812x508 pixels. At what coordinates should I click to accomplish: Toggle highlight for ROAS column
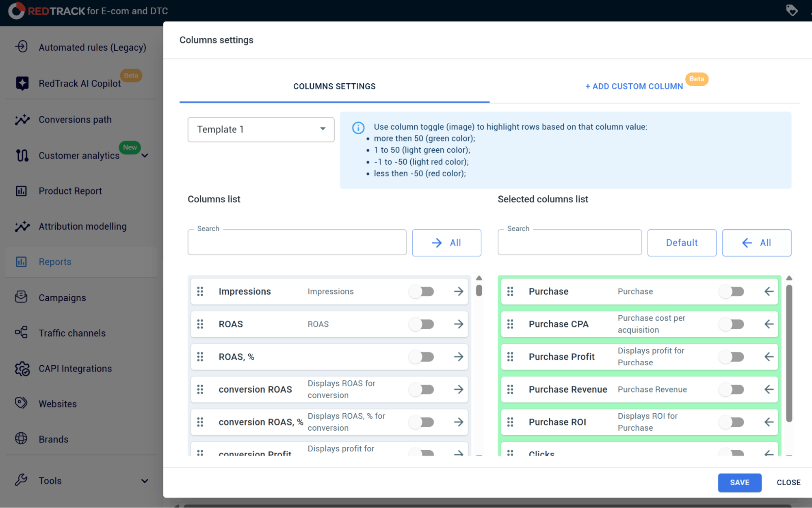click(422, 324)
